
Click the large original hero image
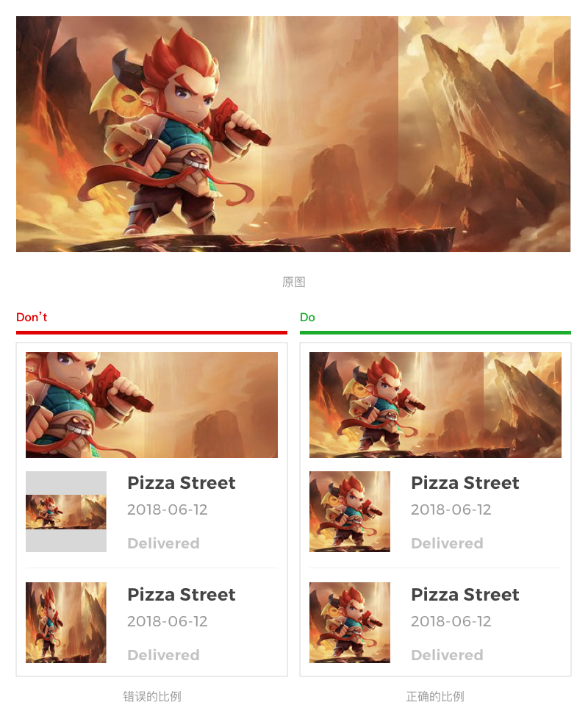coord(293,134)
